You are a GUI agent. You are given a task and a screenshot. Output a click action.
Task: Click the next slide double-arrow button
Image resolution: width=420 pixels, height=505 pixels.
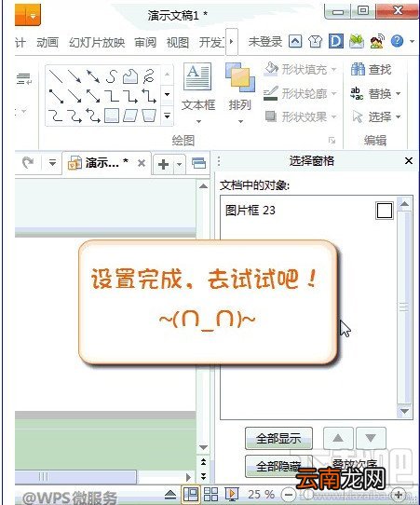[203, 476]
